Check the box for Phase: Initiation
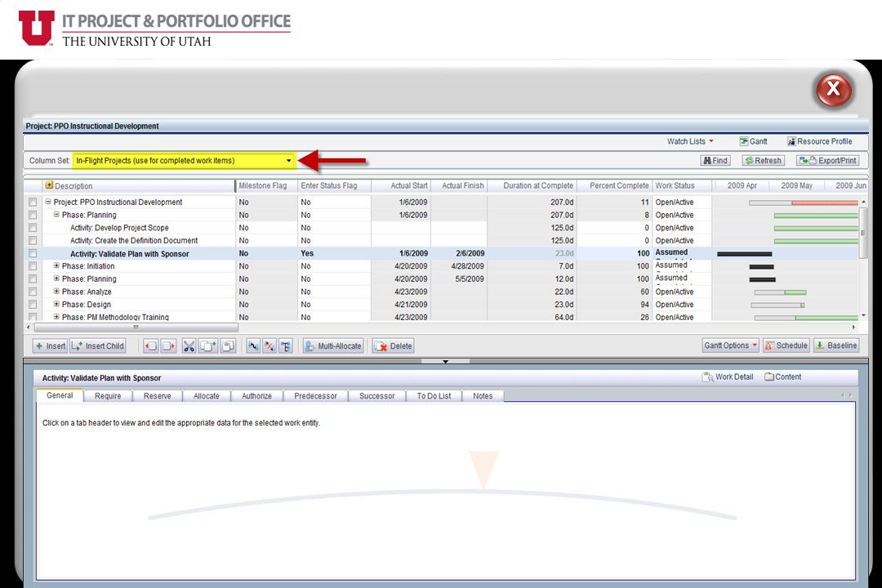The image size is (882, 588). coord(33,266)
